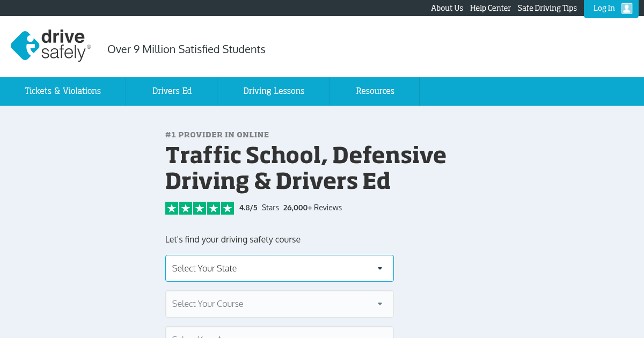The width and height of the screenshot is (644, 338).
Task: Click the 4.8/5 rating text
Action: 248,208
